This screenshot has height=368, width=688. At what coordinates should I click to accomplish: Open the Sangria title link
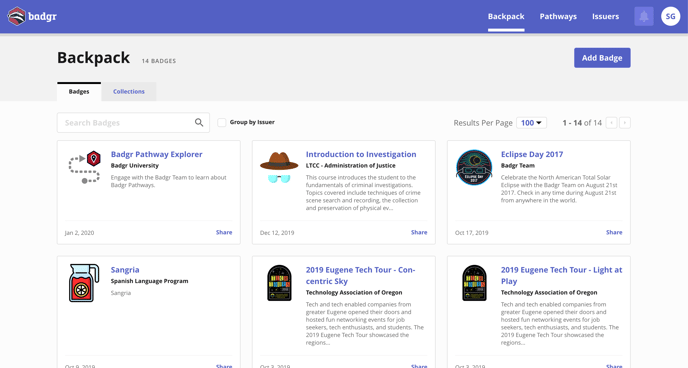pyautogui.click(x=125, y=270)
